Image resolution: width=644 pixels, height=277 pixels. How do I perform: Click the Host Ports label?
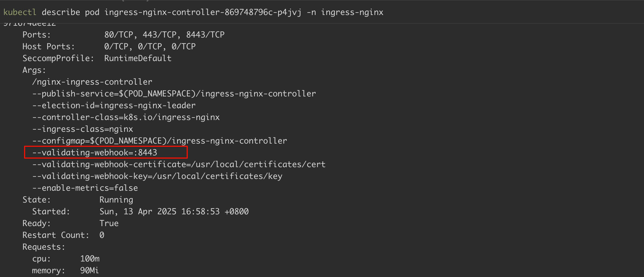pos(48,47)
